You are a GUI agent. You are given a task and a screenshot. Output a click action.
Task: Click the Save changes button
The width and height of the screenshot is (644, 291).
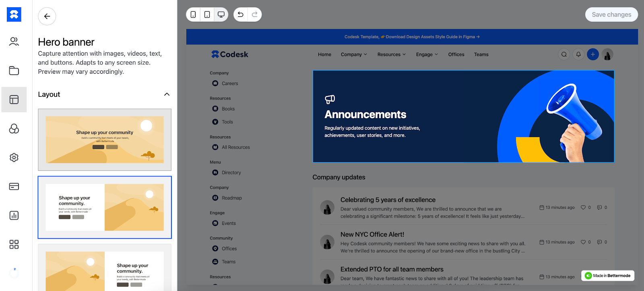611,15
